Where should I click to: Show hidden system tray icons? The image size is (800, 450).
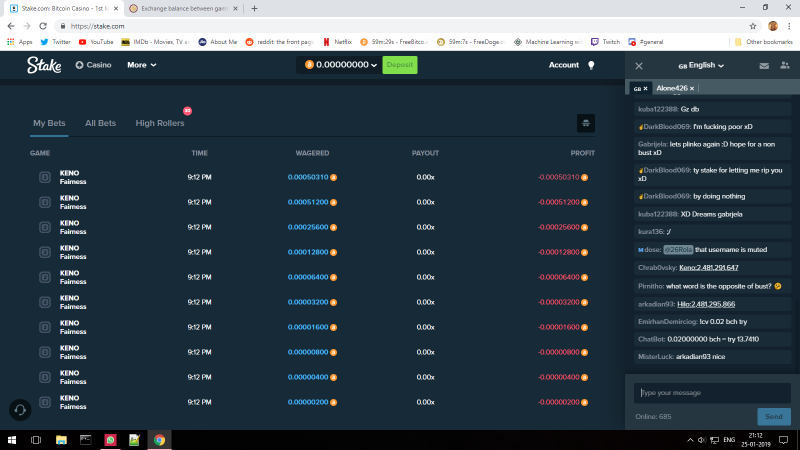[x=690, y=440]
